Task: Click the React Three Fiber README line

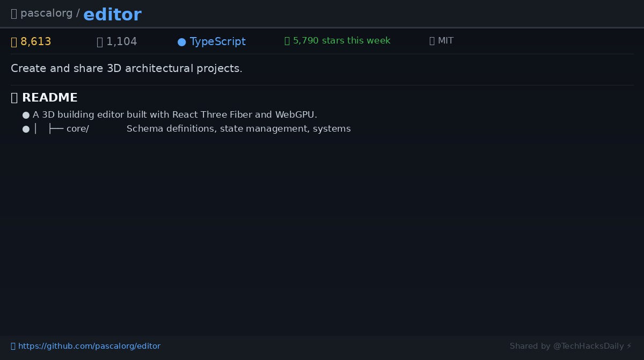Action: point(175,114)
